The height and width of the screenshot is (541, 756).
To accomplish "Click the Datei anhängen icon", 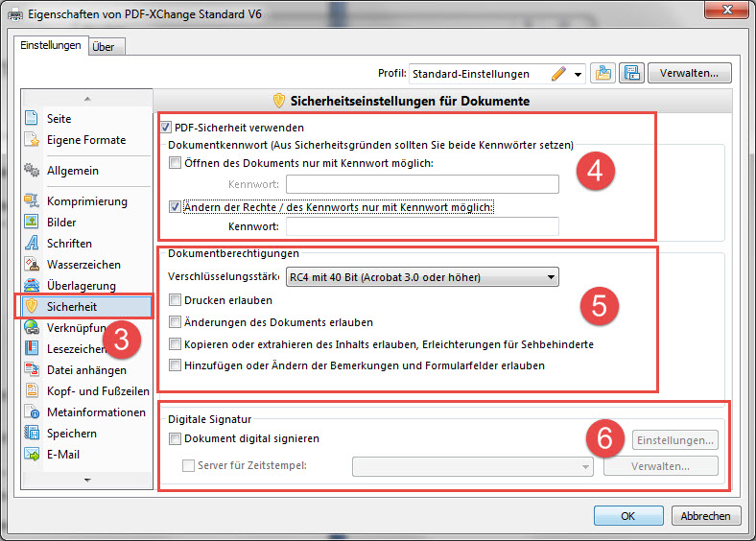I will [32, 370].
